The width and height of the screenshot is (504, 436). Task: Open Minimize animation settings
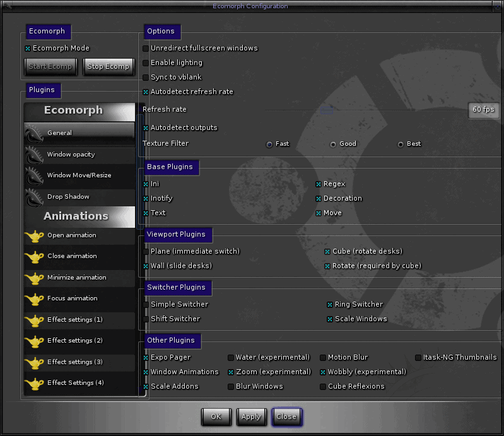tap(79, 278)
